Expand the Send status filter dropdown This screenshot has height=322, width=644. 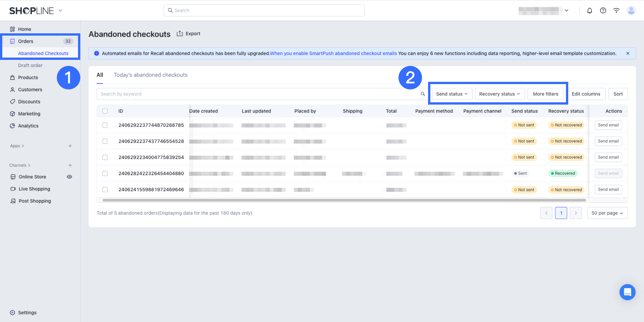coord(452,94)
